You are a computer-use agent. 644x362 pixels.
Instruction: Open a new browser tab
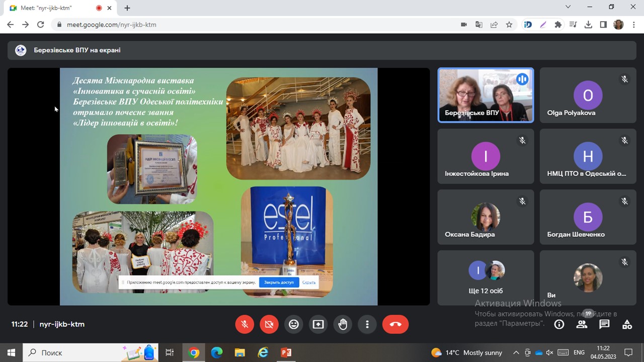click(x=127, y=8)
